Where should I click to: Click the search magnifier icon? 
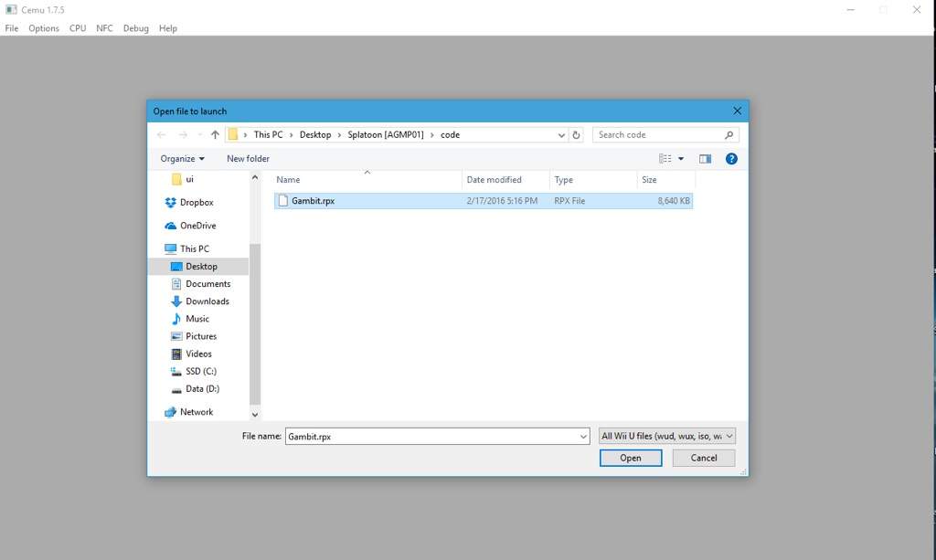(x=729, y=135)
